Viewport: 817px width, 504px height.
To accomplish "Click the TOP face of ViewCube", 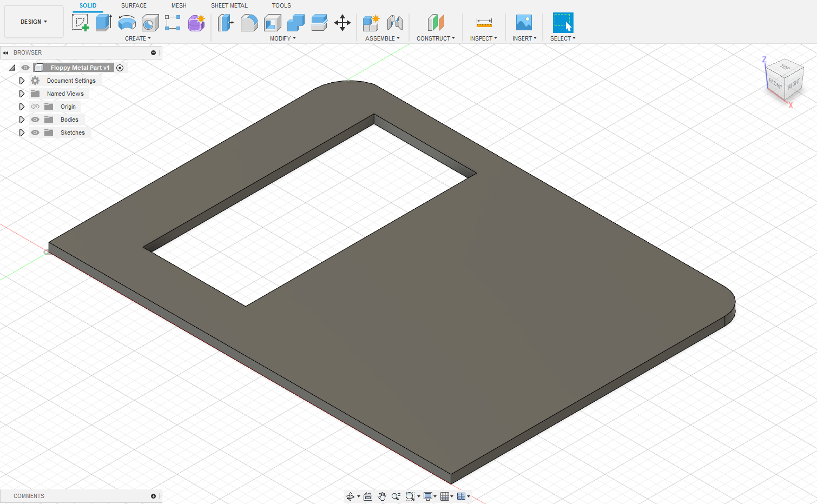I will pyautogui.click(x=785, y=68).
